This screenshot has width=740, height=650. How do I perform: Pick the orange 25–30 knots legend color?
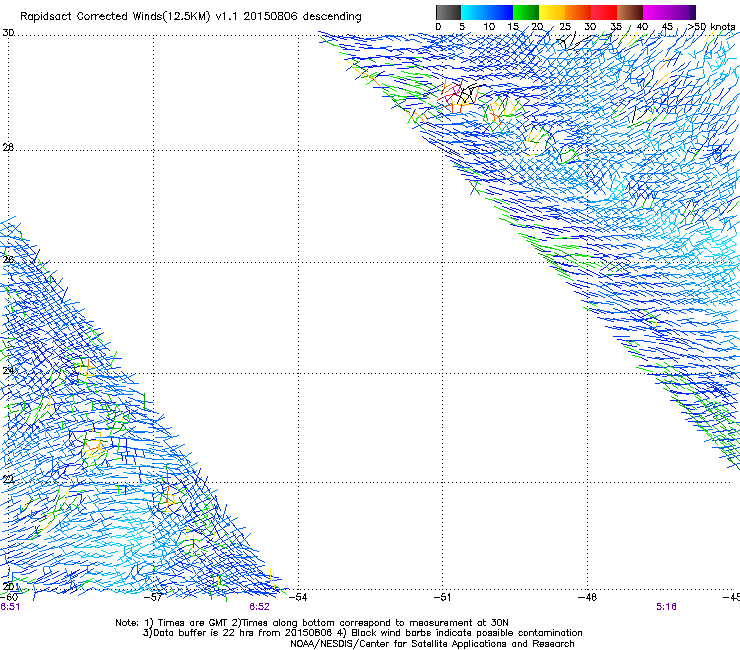578,12
